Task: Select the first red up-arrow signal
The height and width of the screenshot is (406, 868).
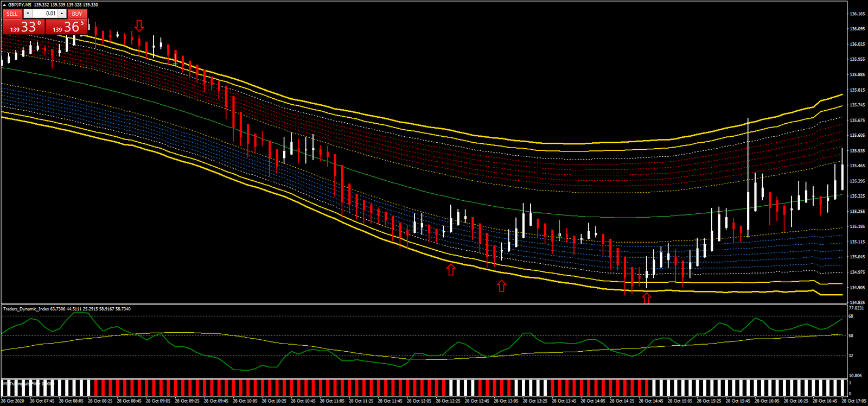Action: (451, 269)
